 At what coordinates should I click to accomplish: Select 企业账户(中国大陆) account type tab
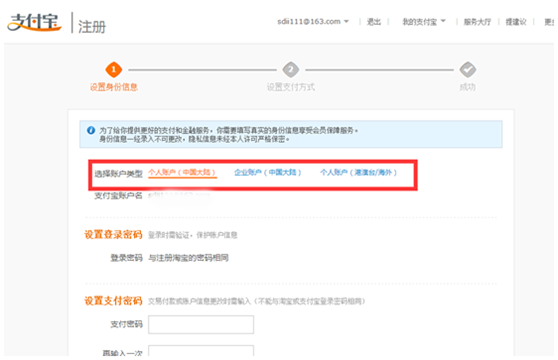point(268,173)
